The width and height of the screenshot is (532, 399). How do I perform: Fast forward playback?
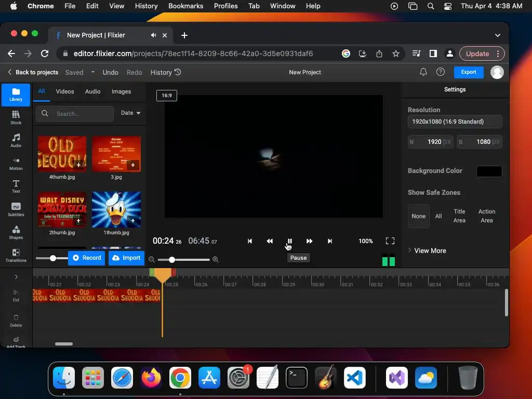[310, 241]
